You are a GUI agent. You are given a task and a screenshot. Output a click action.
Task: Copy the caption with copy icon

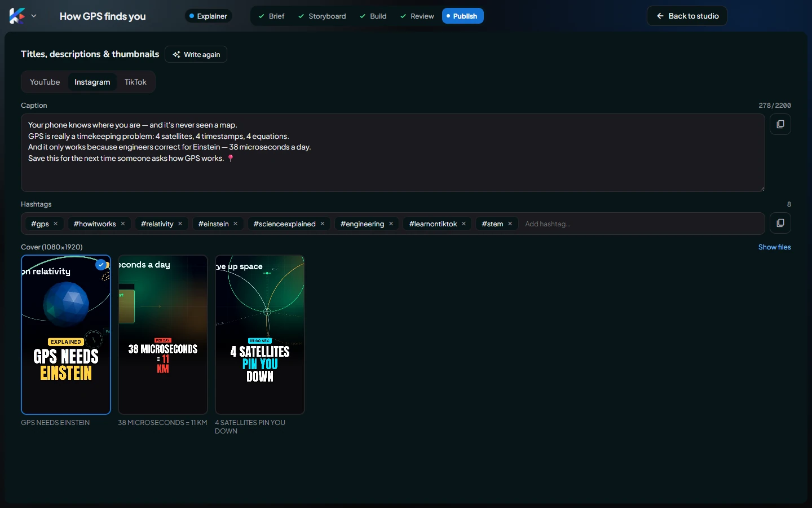click(x=780, y=124)
